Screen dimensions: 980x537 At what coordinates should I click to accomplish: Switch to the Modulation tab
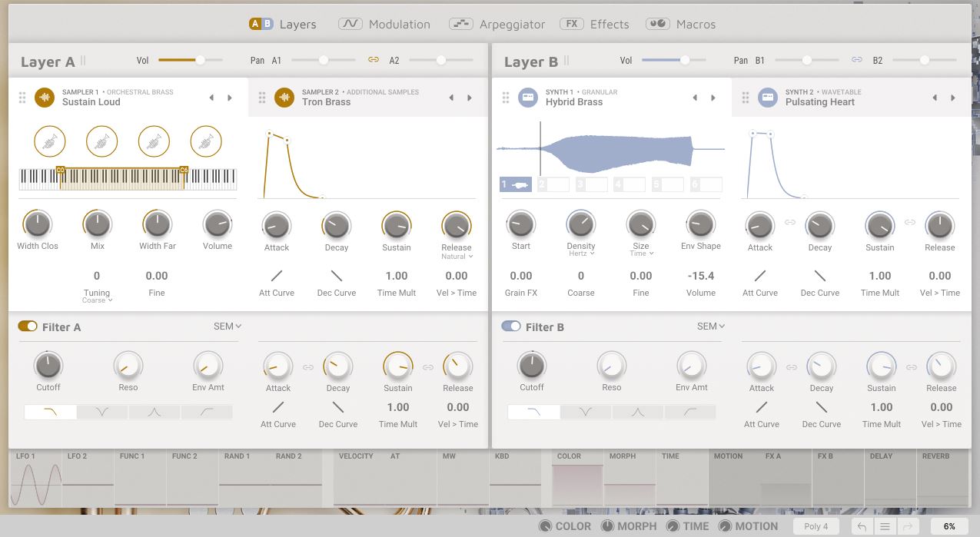click(384, 24)
